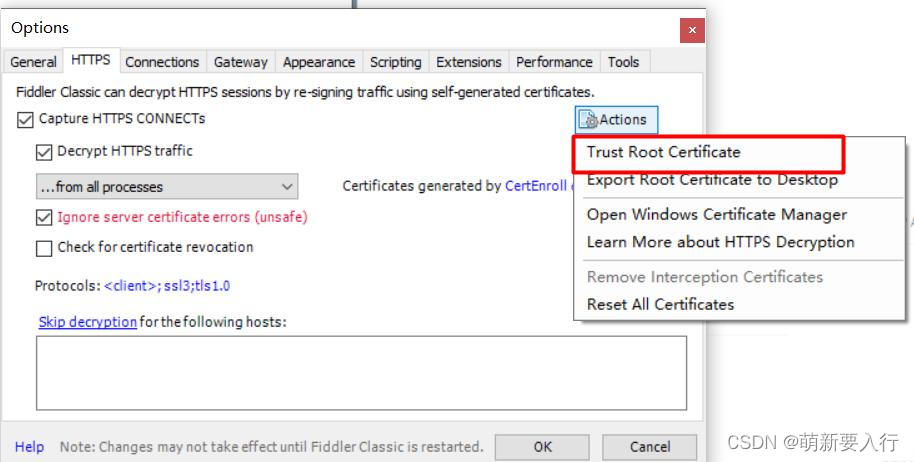The height and width of the screenshot is (462, 914).
Task: Open Windows Certificate Manager entry
Action: pyautogui.click(x=716, y=214)
